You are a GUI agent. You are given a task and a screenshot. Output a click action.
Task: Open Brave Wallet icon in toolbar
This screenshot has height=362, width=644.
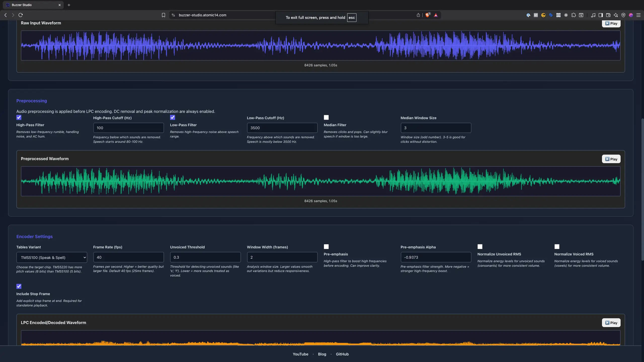[x=608, y=15]
